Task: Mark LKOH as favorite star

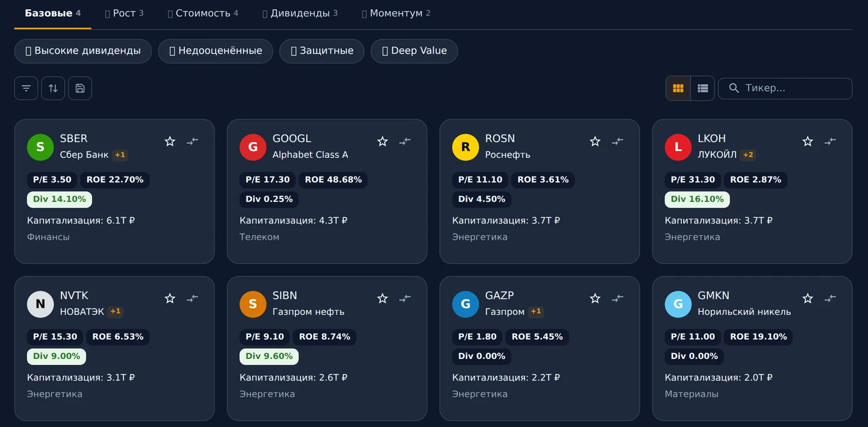Action: point(808,142)
